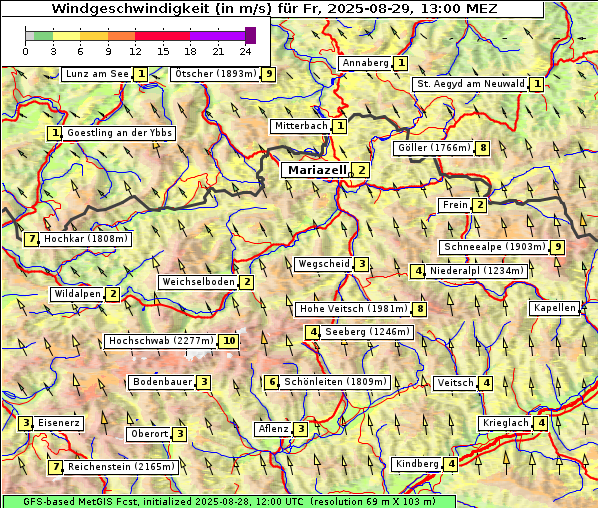Click the Hohe Veitsch (1981m) wind value 8
Viewport: 598px width, 508px height.
tap(420, 309)
